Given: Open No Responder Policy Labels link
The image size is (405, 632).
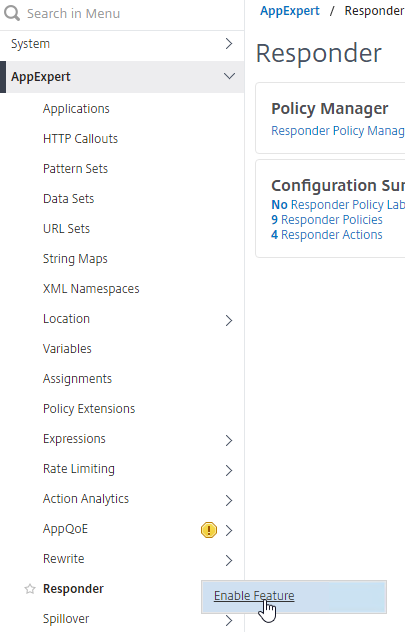Looking at the screenshot, I should click(338, 205).
